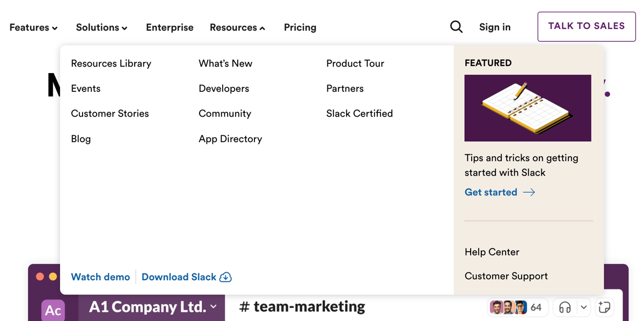Viewport: 644px width, 321px height.
Task: Open search with the magnifying glass icon
Action: (x=456, y=26)
